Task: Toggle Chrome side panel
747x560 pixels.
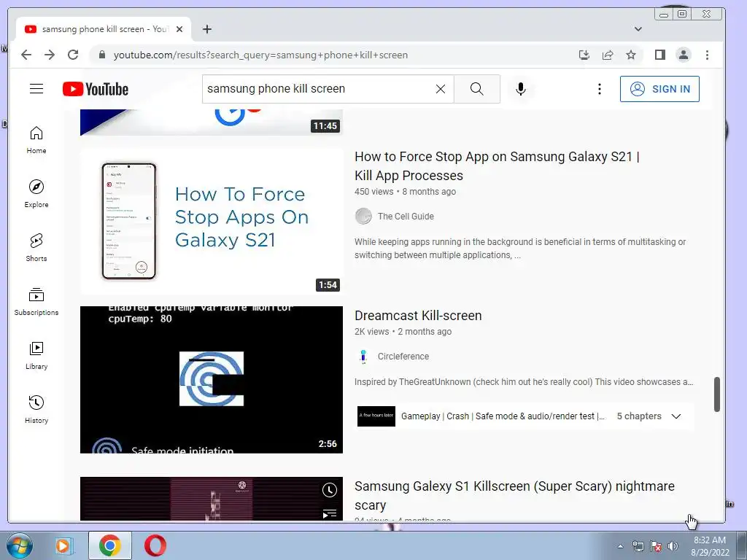Action: (659, 55)
